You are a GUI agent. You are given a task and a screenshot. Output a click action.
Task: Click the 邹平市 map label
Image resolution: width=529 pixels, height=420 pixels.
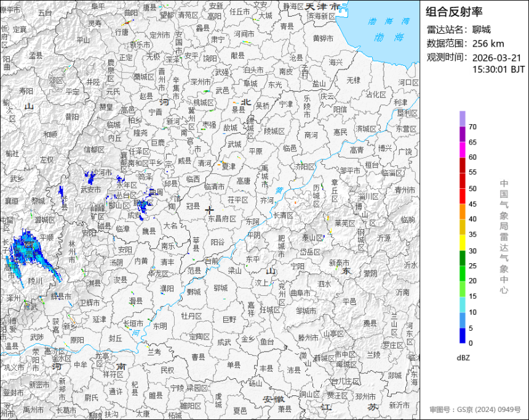tap(350, 171)
